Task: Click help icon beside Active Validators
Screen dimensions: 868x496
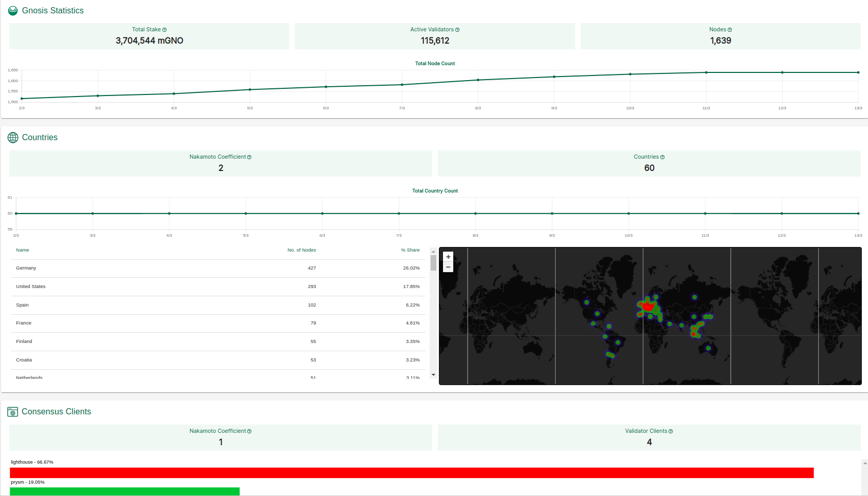Action: point(457,30)
